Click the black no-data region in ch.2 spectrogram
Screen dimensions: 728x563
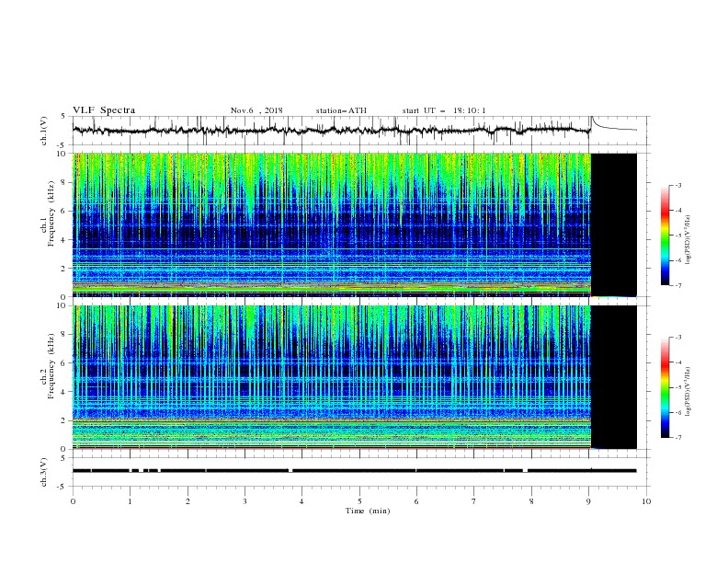coord(613,377)
